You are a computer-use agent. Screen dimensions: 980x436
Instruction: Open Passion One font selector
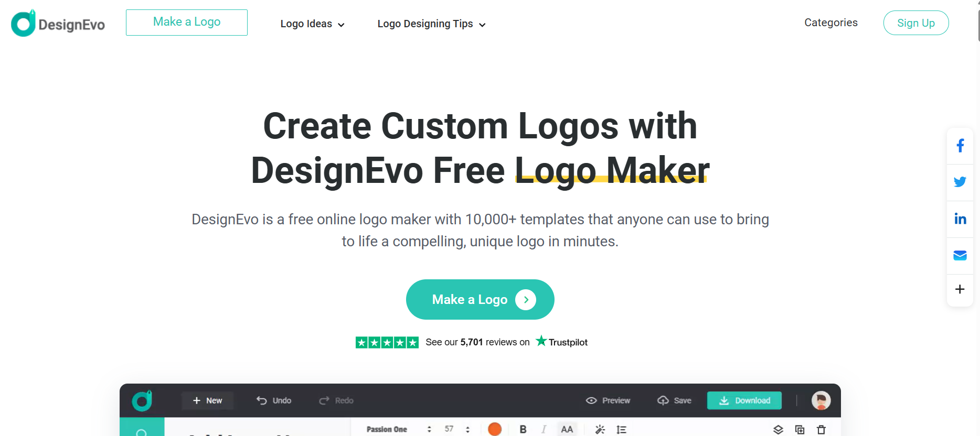click(399, 429)
